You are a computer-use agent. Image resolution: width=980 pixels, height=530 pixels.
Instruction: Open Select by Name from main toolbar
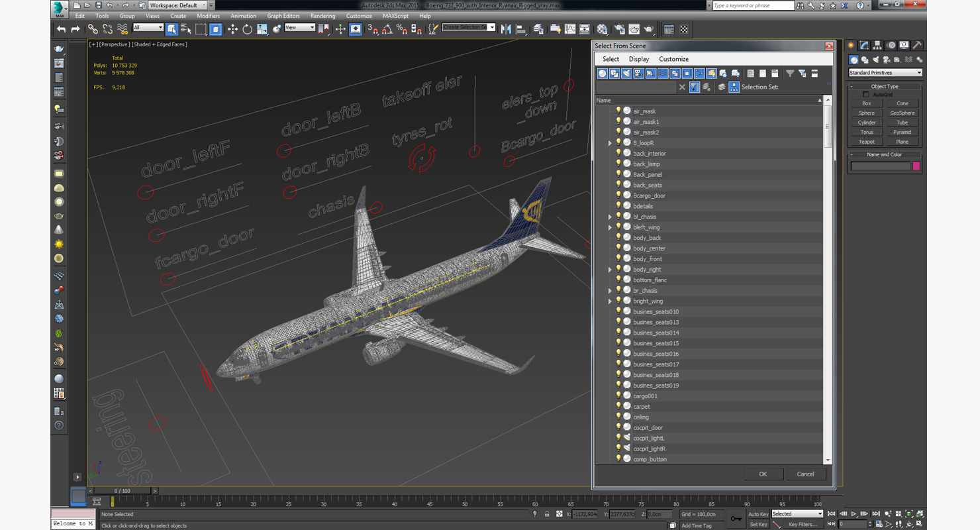[186, 29]
